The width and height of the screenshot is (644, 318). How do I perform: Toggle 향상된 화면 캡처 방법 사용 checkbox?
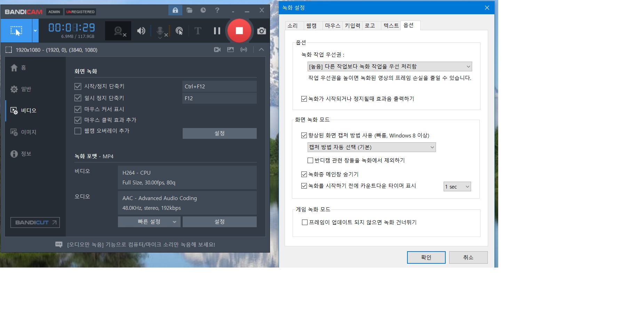(x=304, y=135)
